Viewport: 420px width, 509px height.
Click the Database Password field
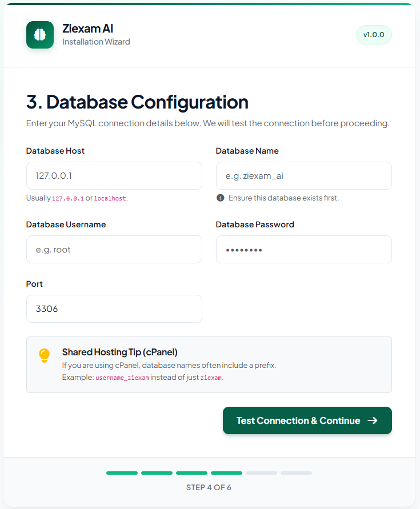point(303,249)
